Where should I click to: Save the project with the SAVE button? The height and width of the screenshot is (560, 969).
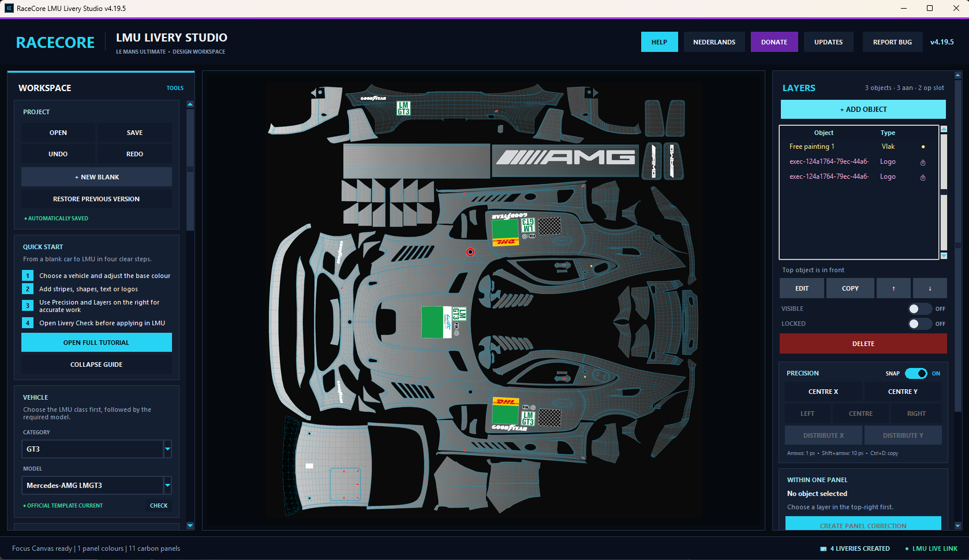coord(134,133)
